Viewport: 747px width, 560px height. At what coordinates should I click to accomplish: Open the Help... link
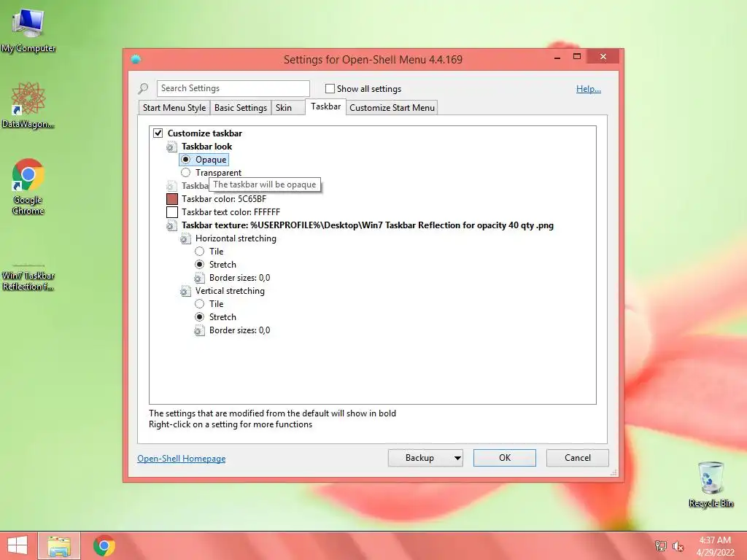pyautogui.click(x=589, y=89)
